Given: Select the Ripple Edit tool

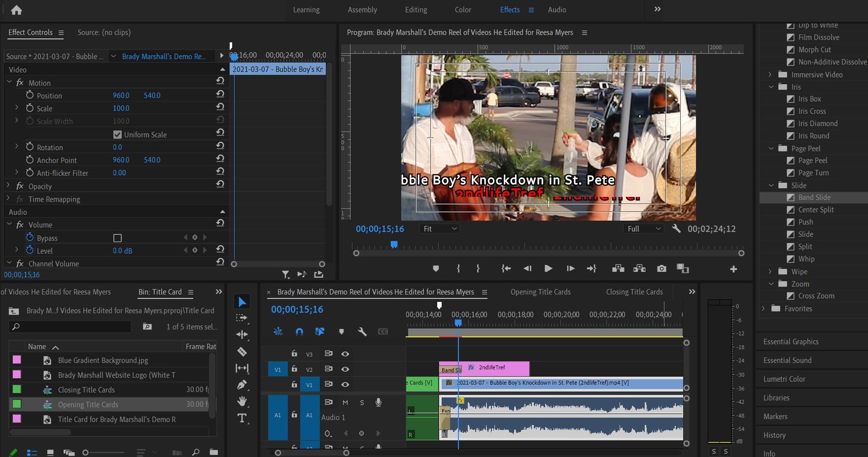Looking at the screenshot, I should pyautogui.click(x=242, y=335).
